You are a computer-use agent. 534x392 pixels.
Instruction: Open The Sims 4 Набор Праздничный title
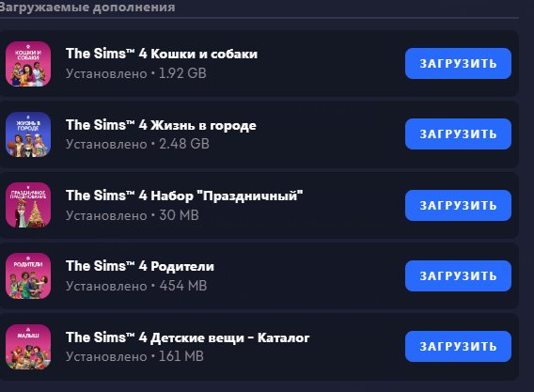pyautogui.click(x=184, y=196)
